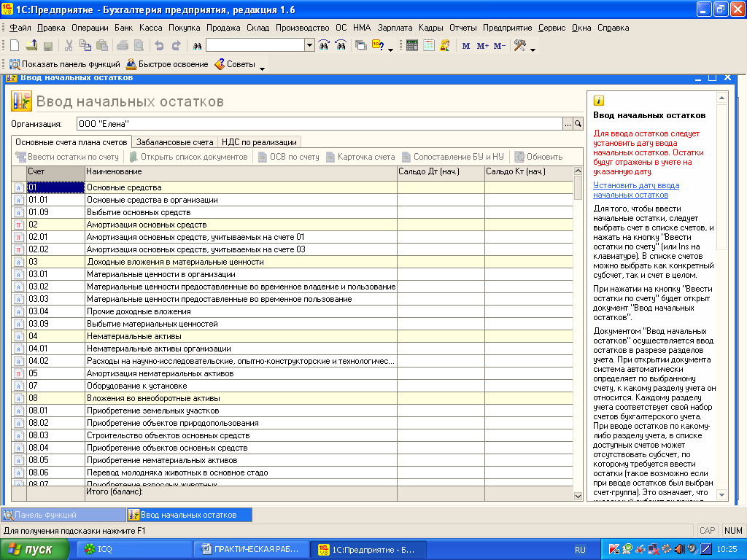The width and height of the screenshot is (747, 560).
Task: Click the New document toolbar icon
Action: pos(15,46)
